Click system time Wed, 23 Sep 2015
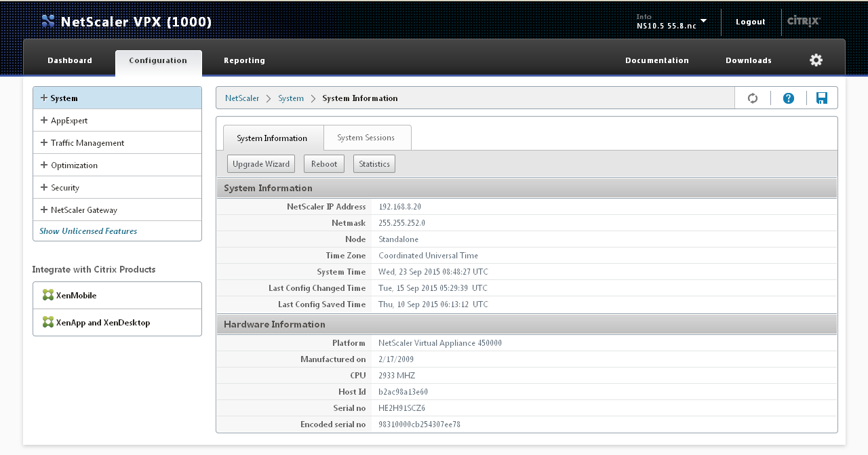The height and width of the screenshot is (455, 868). [x=433, y=272]
